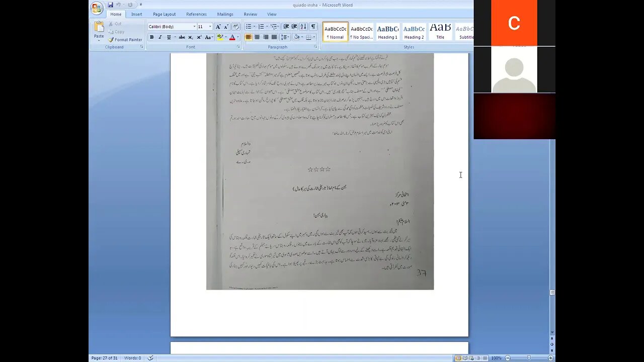Zoom out with the minus button
644x362 pixels.
click(x=508, y=358)
